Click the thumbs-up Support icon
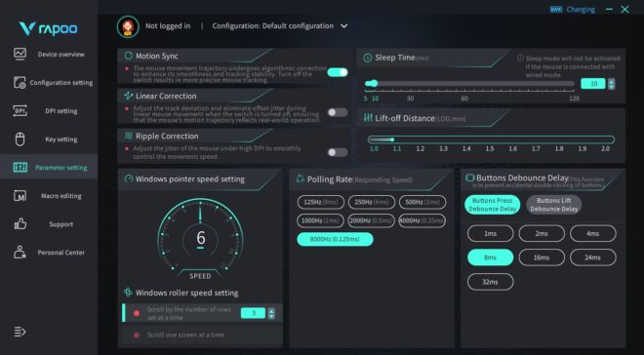Screen dimensions: 644x355 [x=20, y=224]
